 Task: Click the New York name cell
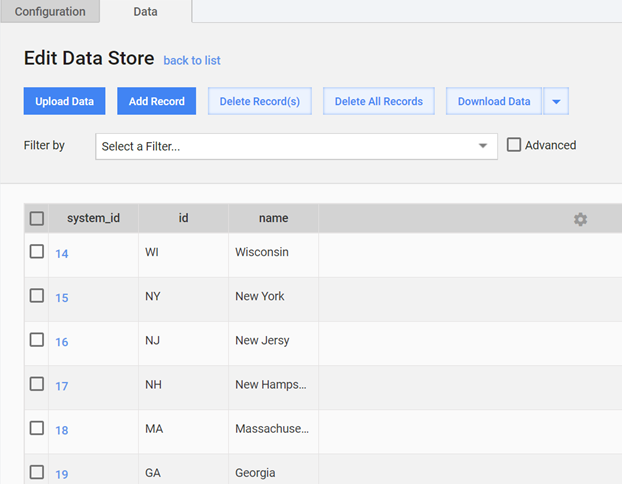coord(273,299)
